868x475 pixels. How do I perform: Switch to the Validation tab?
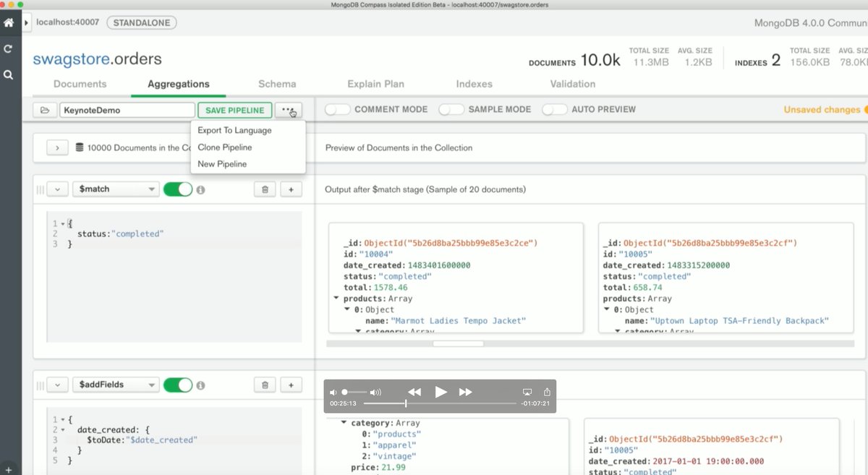click(573, 84)
